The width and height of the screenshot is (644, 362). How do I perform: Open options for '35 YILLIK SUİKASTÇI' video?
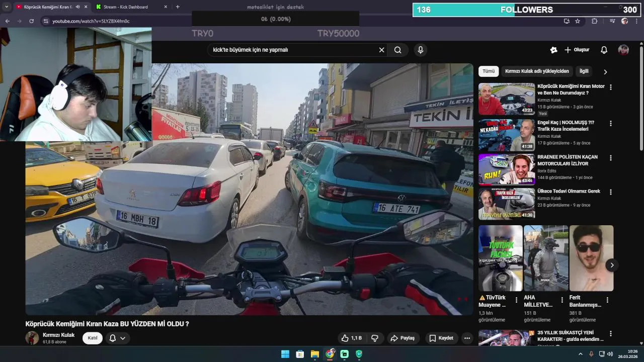(x=611, y=333)
